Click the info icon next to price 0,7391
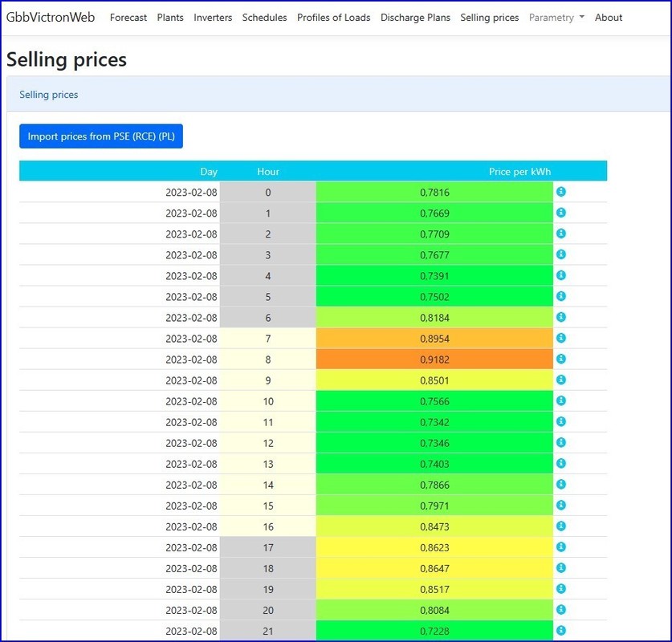672x642 pixels. pos(561,275)
